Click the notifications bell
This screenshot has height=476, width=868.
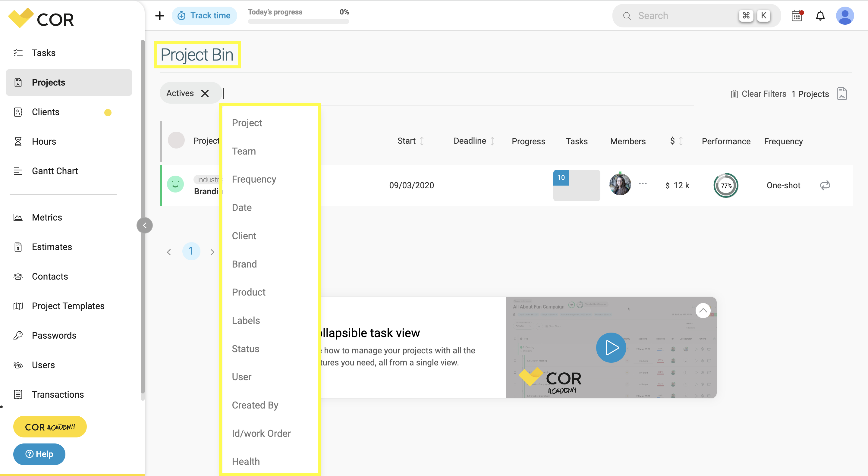tap(820, 15)
